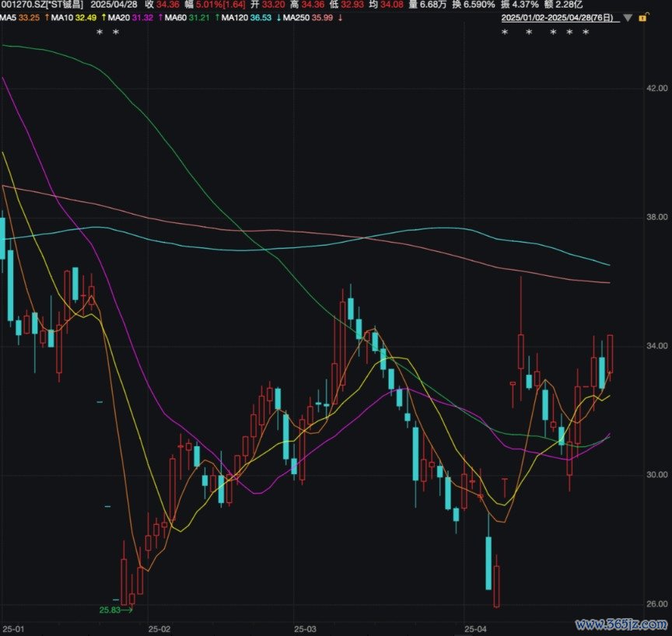Toggle the MA20 indicator label
Screen dimensions: 672x636
[x=119, y=17]
